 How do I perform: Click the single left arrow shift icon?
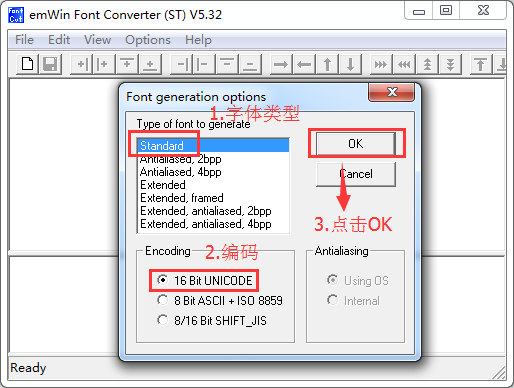[x=304, y=64]
